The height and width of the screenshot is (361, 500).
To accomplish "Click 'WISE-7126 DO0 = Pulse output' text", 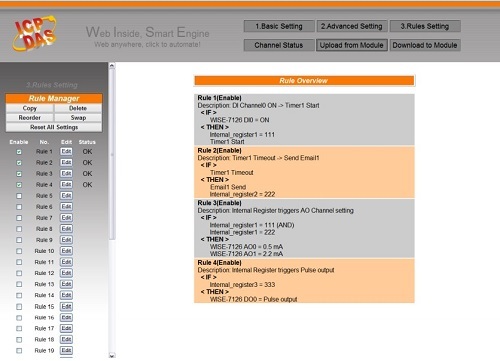I will [253, 299].
